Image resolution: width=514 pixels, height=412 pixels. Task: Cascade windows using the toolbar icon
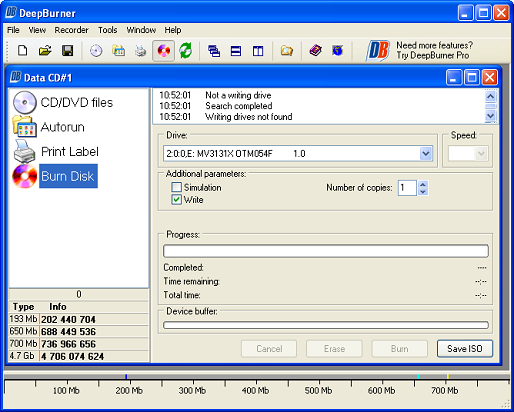pos(214,51)
